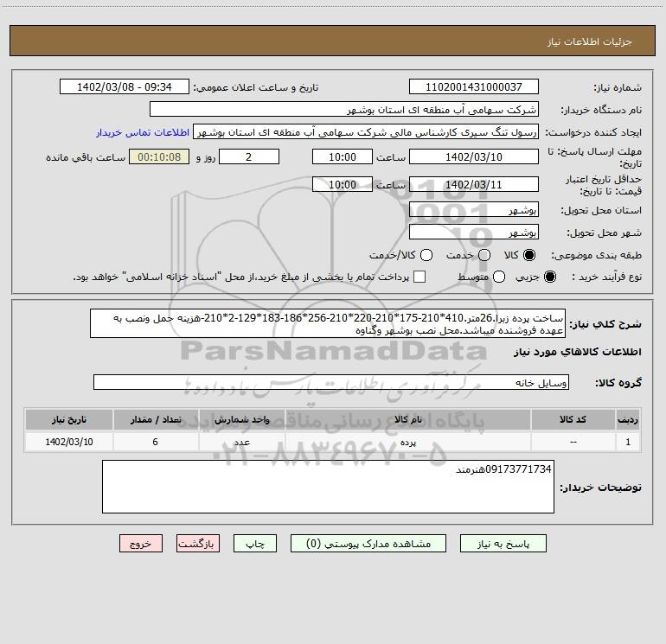Click the delivery province field بوشهر
Viewport: 666px width, 644px height.
(x=474, y=209)
